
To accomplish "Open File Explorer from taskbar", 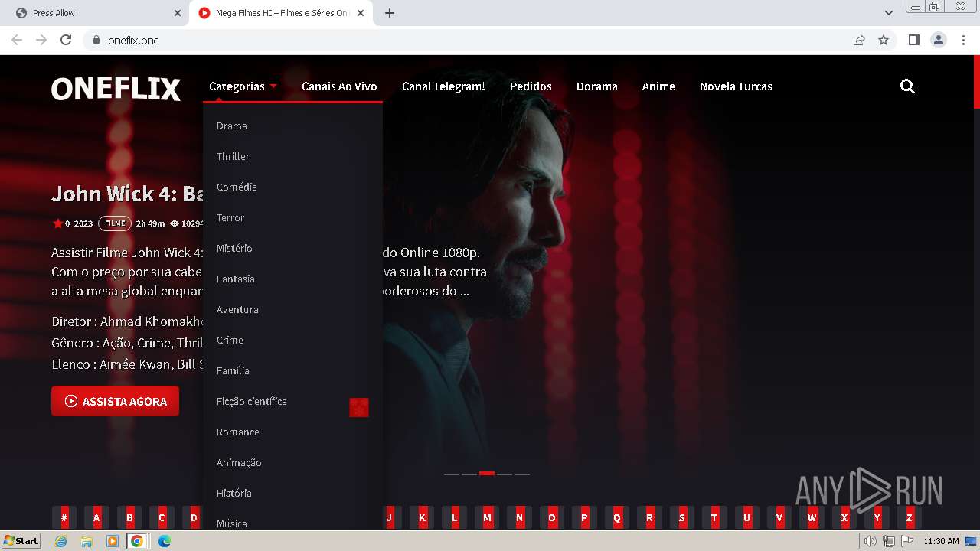I will coord(87,541).
